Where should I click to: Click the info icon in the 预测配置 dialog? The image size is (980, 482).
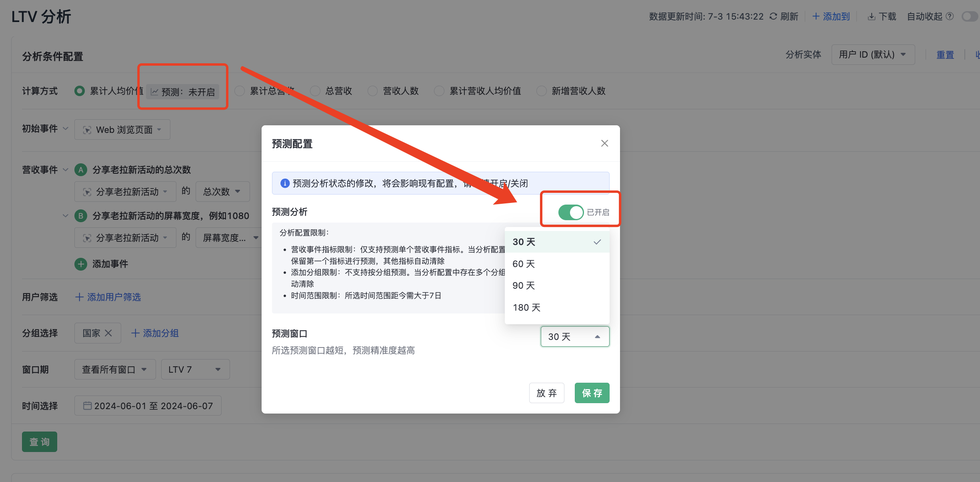(284, 183)
